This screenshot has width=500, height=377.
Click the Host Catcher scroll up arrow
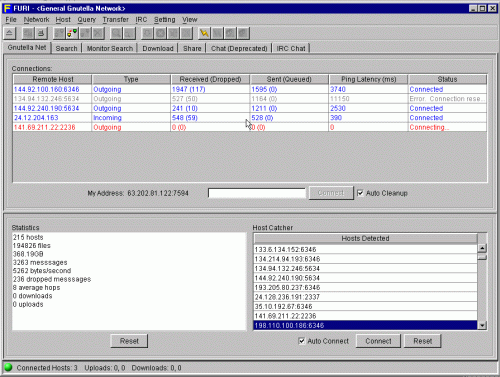tap(482, 248)
